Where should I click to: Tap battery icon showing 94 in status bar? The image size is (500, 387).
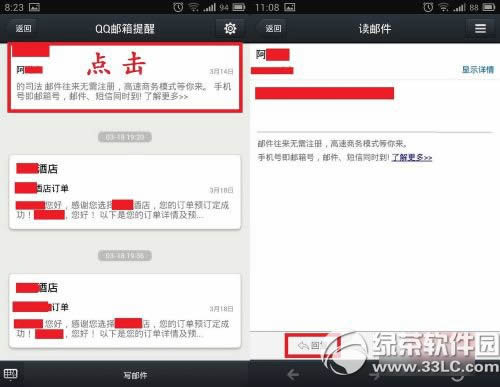pos(239,7)
